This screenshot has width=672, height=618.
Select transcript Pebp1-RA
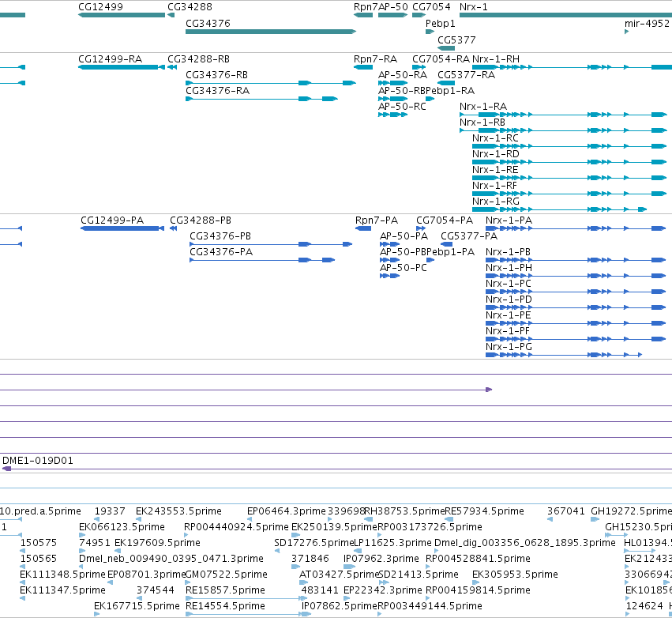point(450,91)
